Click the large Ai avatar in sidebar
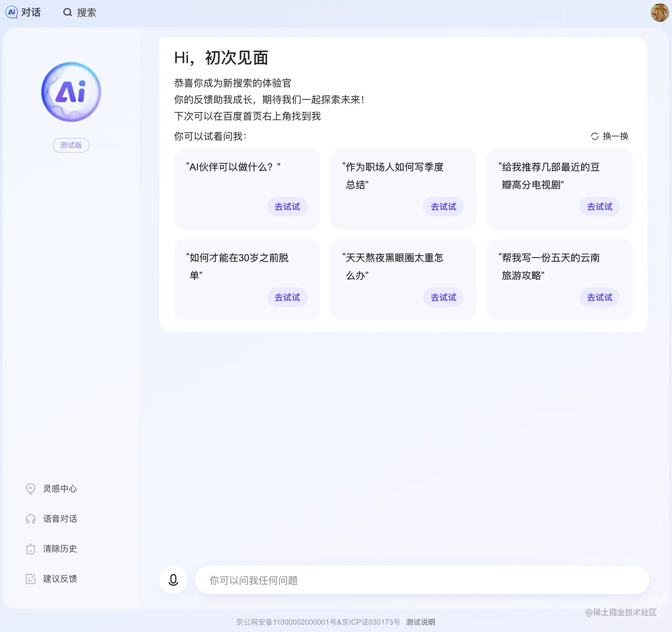Screen dimensions: 672x632 click(71, 91)
